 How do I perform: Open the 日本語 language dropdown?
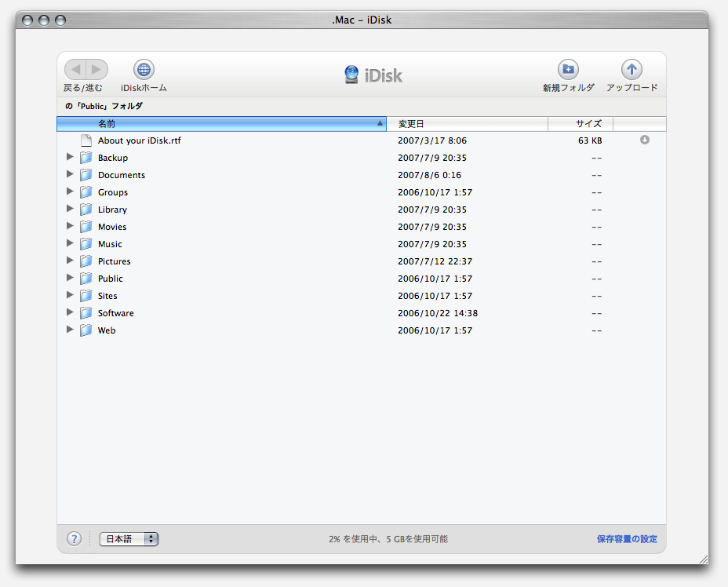click(129, 539)
